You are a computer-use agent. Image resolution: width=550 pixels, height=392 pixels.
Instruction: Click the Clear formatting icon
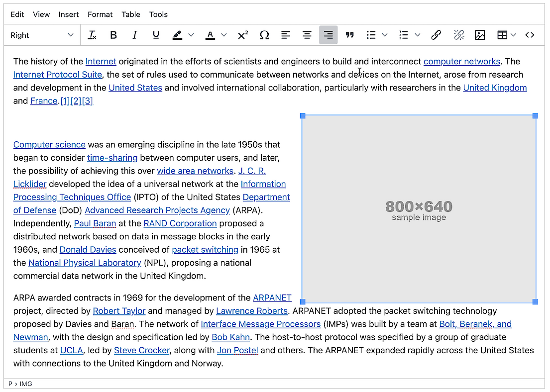[92, 35]
